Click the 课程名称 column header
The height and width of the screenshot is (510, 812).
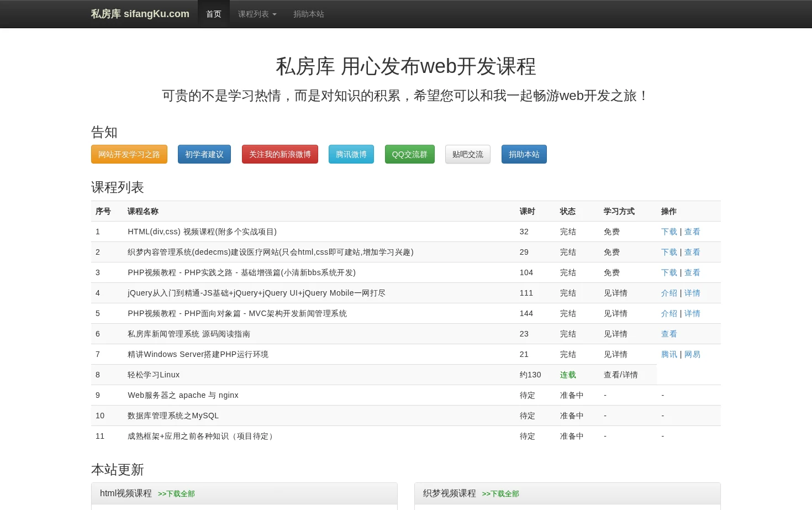[143, 211]
